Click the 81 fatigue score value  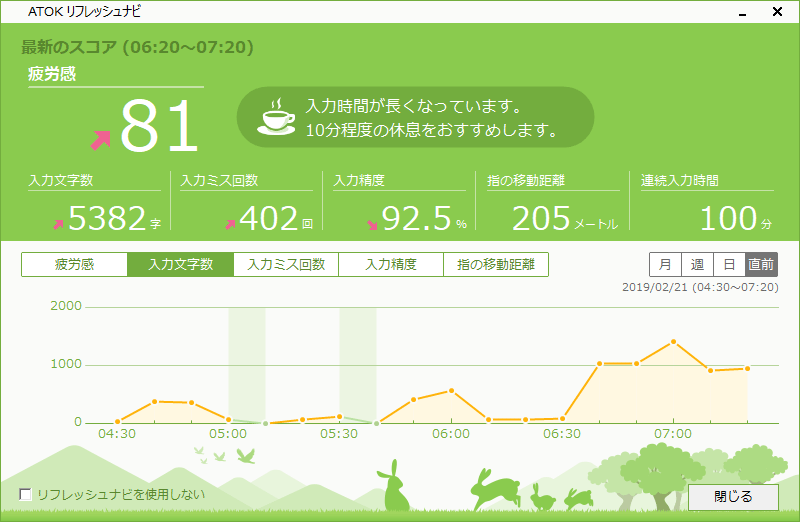click(x=159, y=126)
